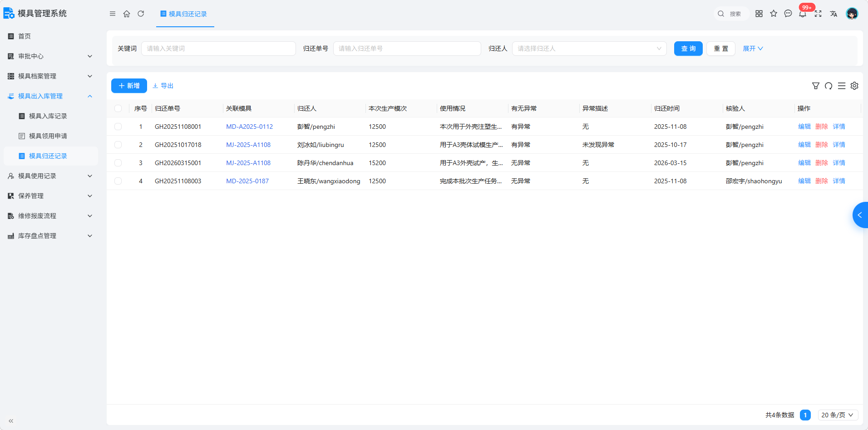Open the 20 条/页 page size dropdown
This screenshot has width=868, height=430.
[x=838, y=415]
